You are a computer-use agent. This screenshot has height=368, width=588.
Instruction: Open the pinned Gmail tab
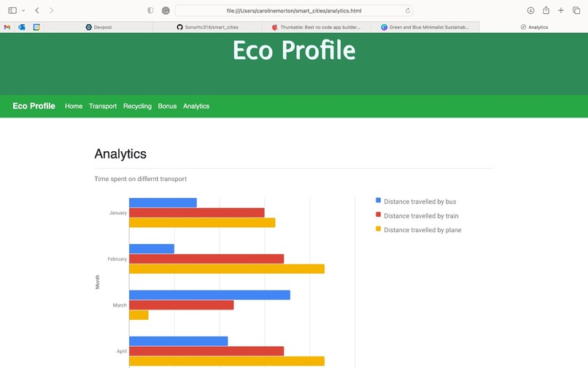(x=7, y=27)
